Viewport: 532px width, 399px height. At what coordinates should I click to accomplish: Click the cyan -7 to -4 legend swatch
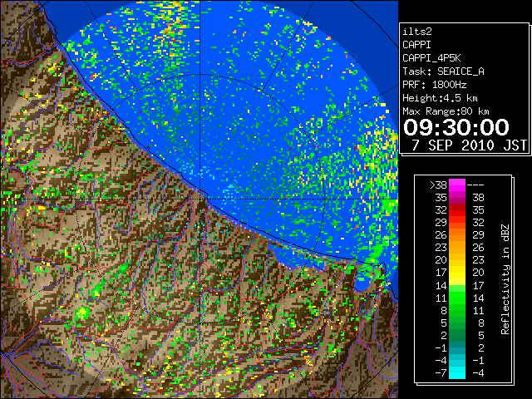457,372
